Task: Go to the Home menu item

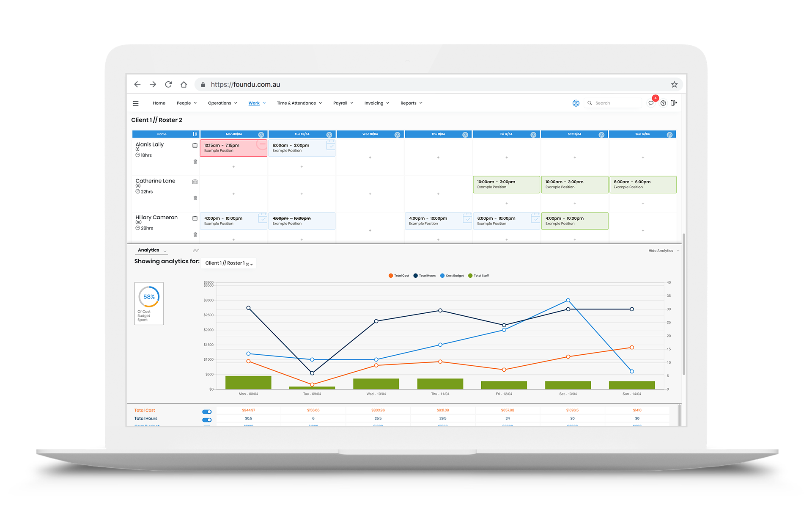Action: (159, 103)
